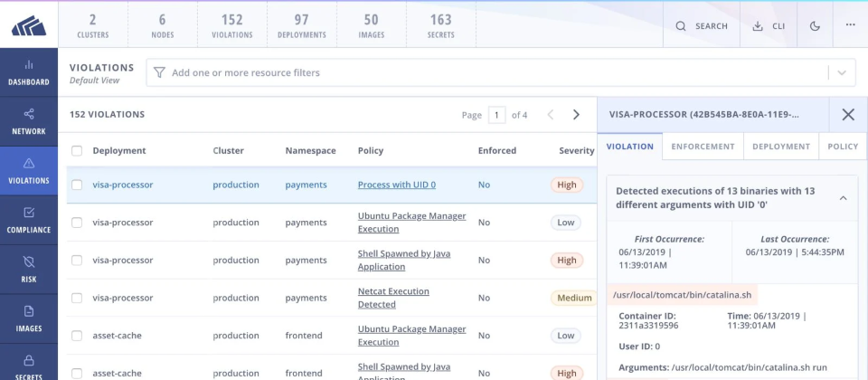Viewport: 868px width, 380px height.
Task: Sort by the Namespace column header
Action: coord(310,151)
